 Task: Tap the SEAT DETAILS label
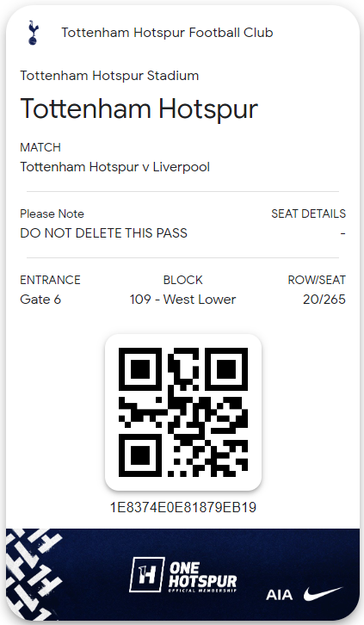[x=308, y=213]
